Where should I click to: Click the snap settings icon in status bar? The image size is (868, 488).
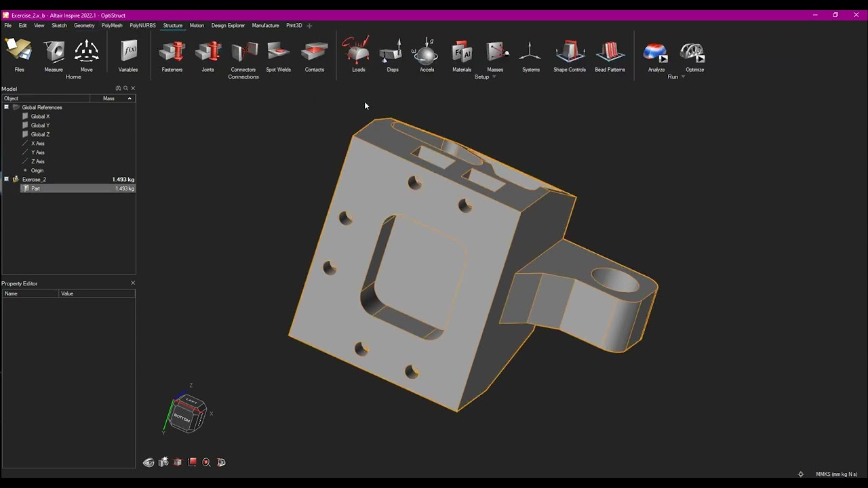[801, 474]
